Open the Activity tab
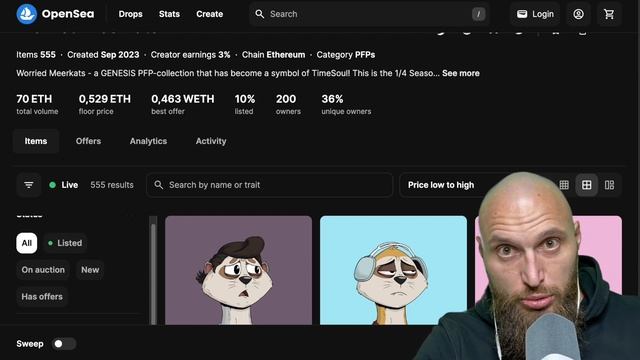The height and width of the screenshot is (360, 640). (x=211, y=141)
